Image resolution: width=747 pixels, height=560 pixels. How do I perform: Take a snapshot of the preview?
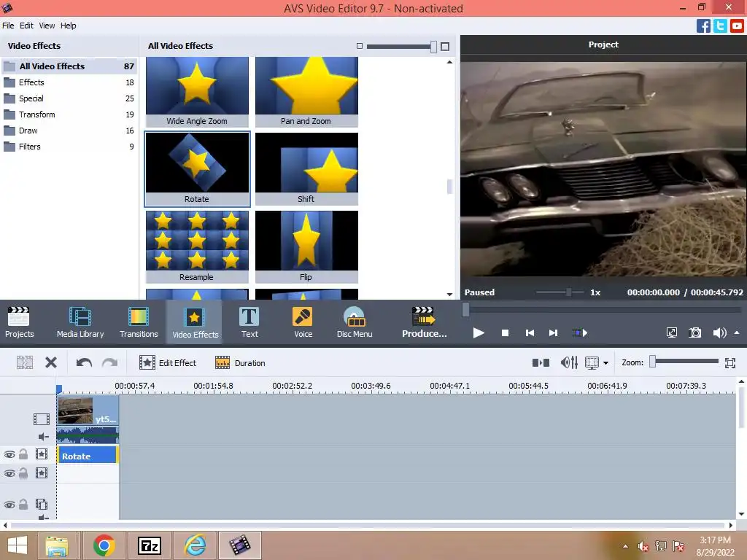[695, 332]
